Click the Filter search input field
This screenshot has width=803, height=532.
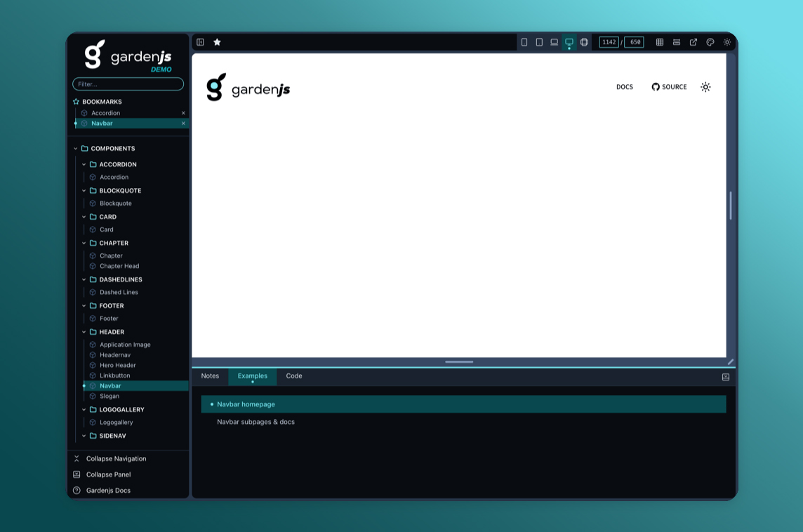click(x=128, y=84)
